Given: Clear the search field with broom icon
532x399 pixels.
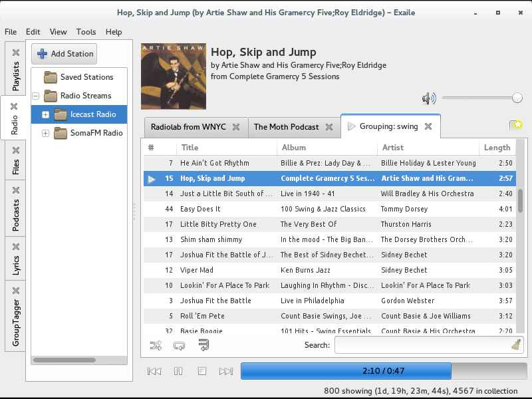Looking at the screenshot, I should (x=516, y=345).
